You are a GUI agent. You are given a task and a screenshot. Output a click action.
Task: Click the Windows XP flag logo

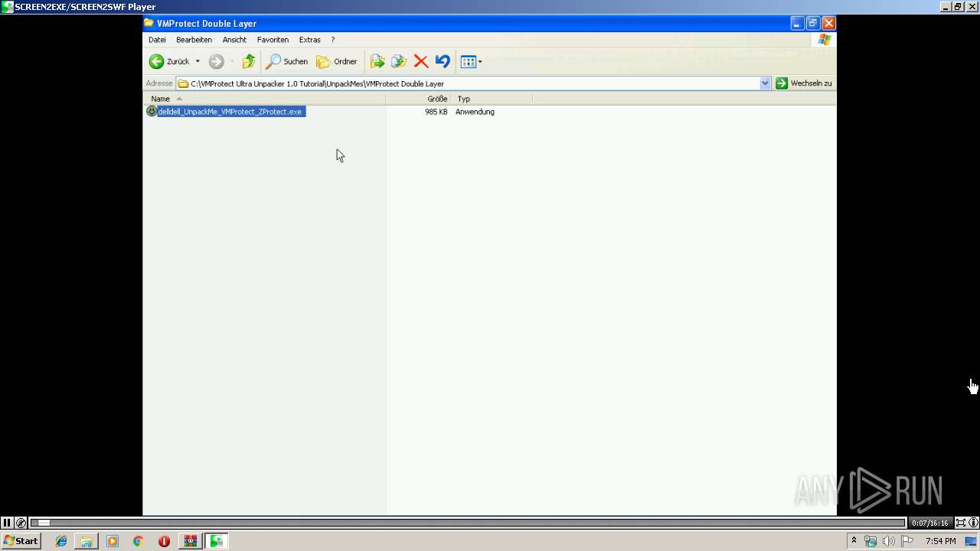(x=825, y=40)
